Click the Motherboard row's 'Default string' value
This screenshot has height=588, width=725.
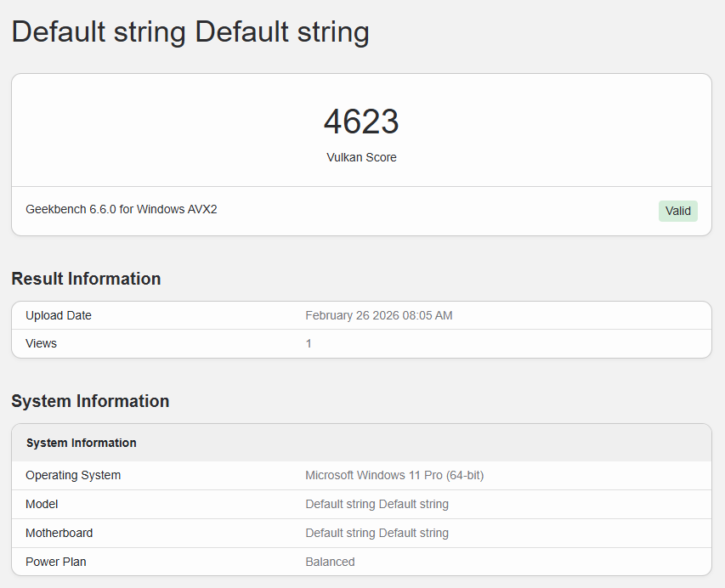point(377,533)
